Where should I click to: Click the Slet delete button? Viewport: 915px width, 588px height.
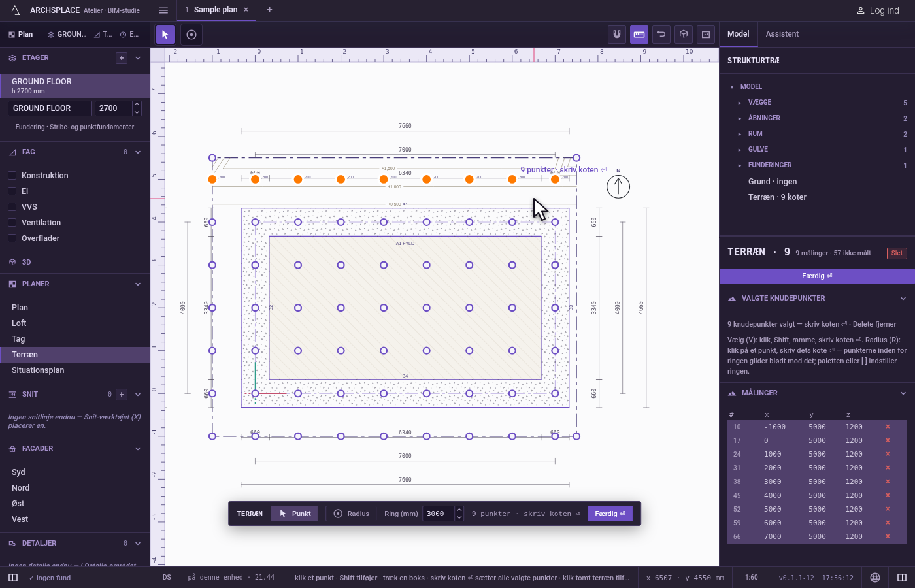897,253
